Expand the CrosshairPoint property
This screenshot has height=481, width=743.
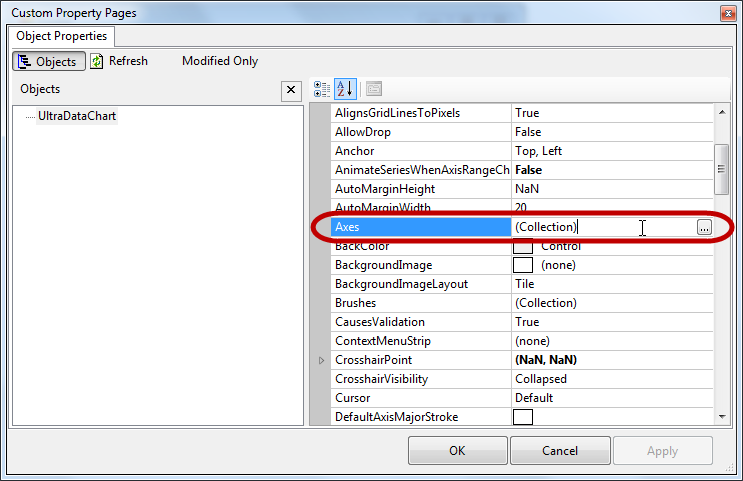(321, 360)
